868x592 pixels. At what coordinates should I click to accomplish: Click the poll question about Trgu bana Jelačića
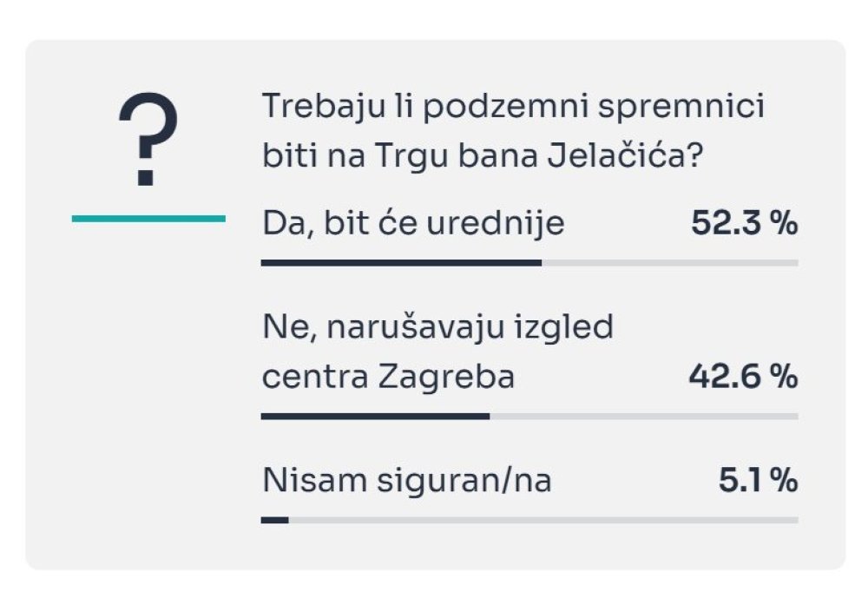[x=513, y=130]
